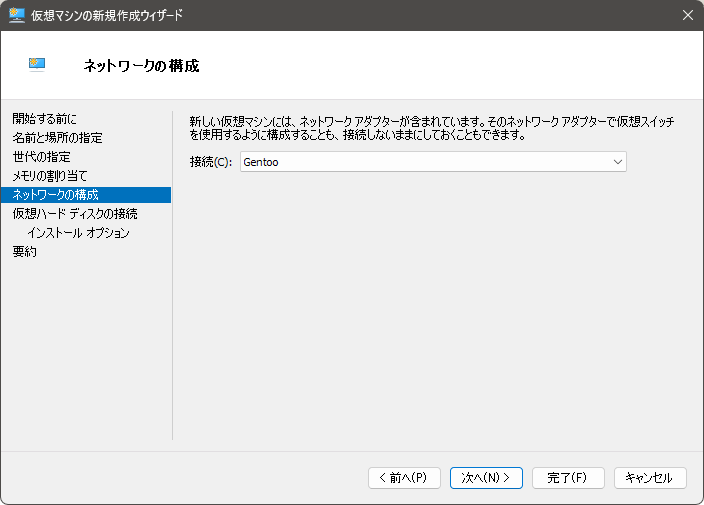Select 名前と場所の指定 in the step list
Viewport: 704px width, 505px height.
[57, 138]
